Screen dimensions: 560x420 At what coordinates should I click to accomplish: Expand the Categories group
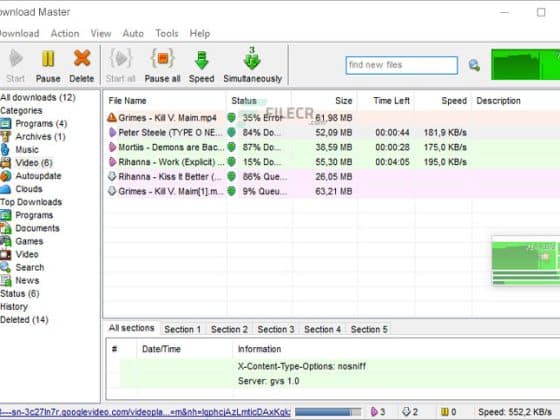[21, 110]
